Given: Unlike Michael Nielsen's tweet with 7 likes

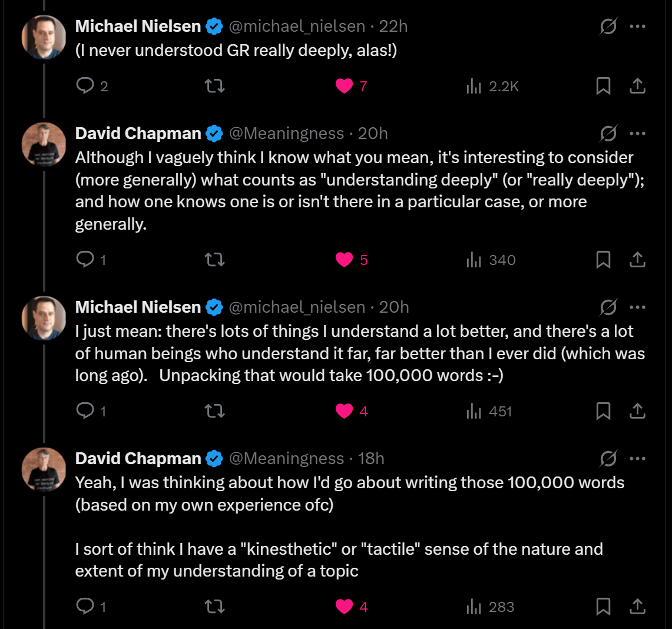Looking at the screenshot, I should [x=345, y=86].
